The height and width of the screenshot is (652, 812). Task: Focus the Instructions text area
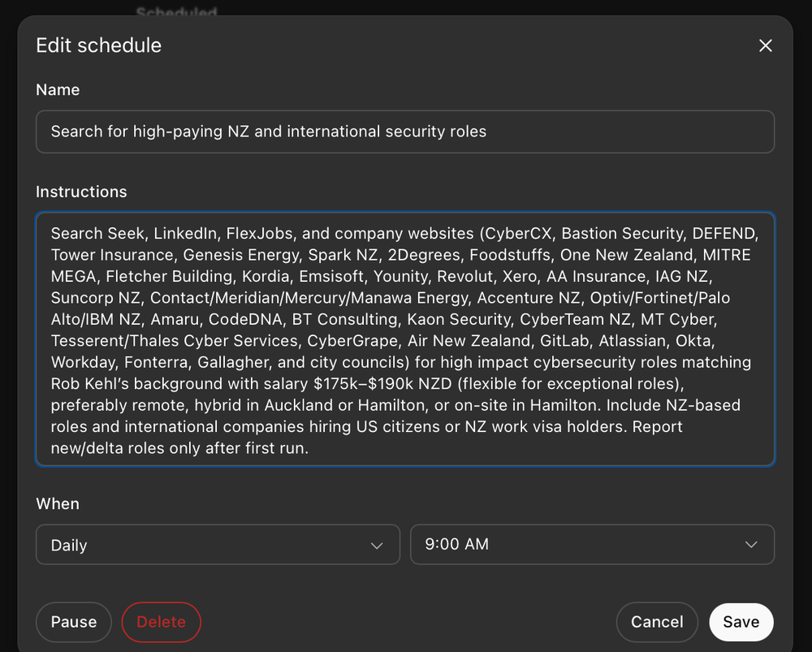tap(405, 339)
